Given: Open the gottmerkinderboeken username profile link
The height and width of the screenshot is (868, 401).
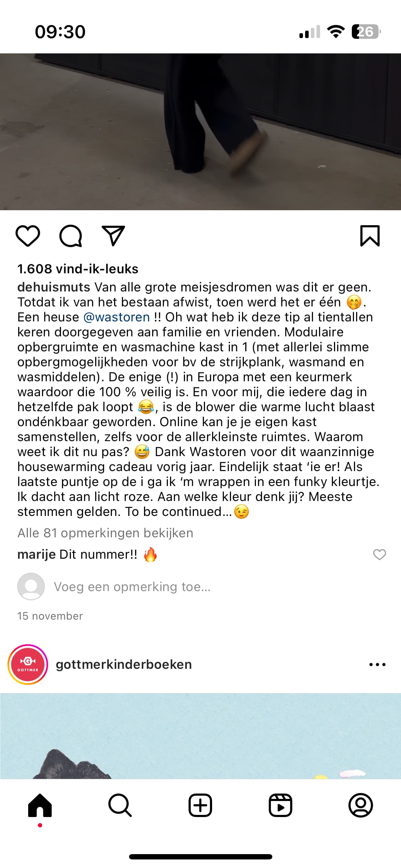Looking at the screenshot, I should (x=124, y=665).
